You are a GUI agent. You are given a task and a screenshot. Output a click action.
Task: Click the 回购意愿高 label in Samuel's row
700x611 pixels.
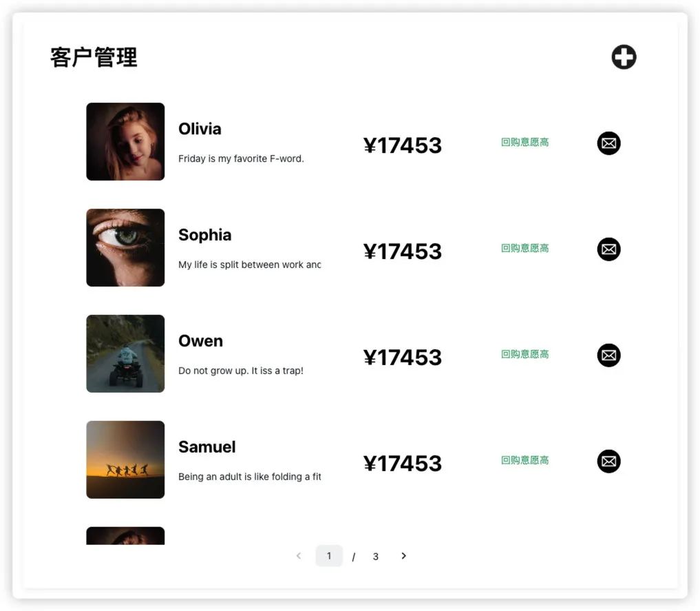[x=524, y=461]
